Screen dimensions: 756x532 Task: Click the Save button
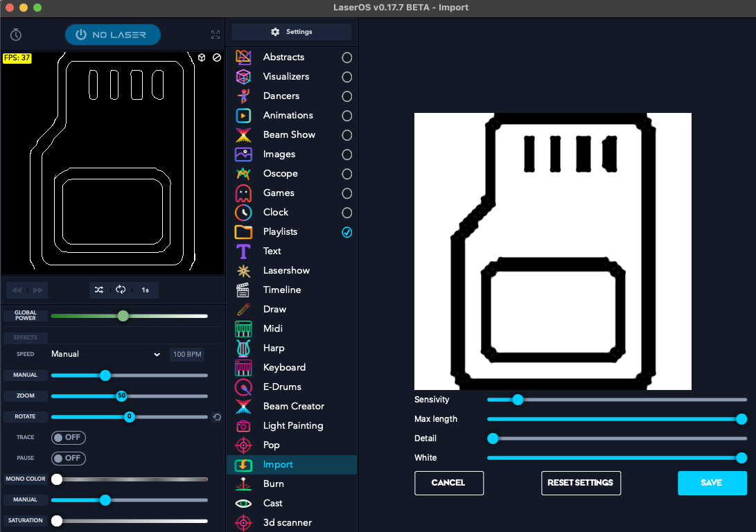[x=712, y=483]
